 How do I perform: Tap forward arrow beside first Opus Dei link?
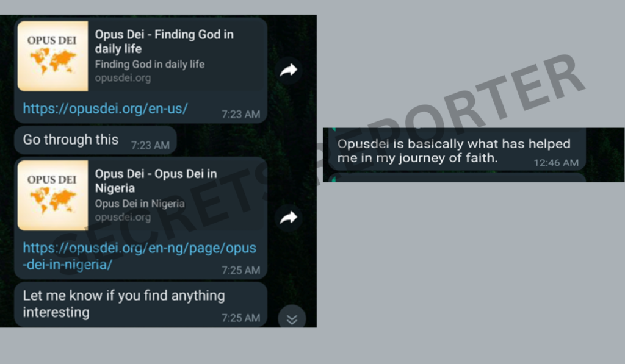coord(289,70)
